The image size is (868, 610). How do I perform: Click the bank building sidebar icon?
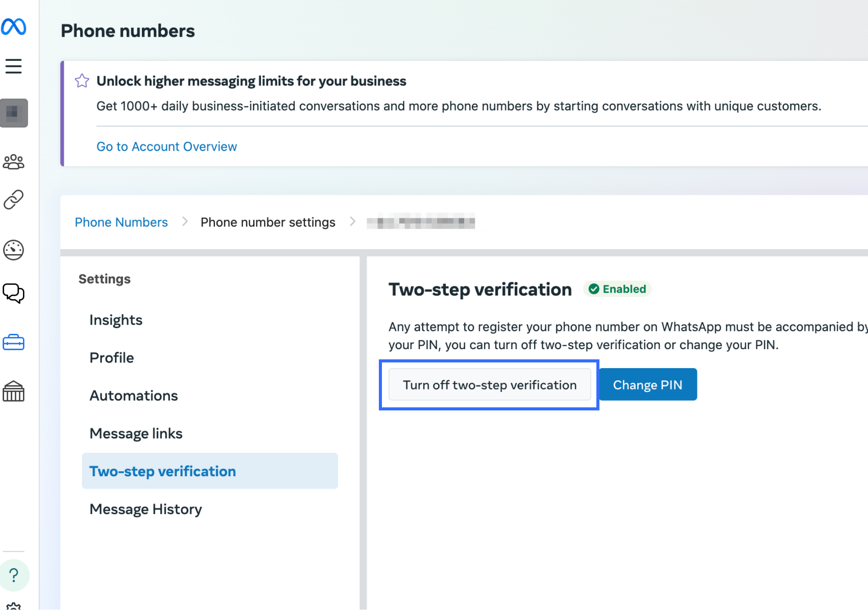(14, 392)
